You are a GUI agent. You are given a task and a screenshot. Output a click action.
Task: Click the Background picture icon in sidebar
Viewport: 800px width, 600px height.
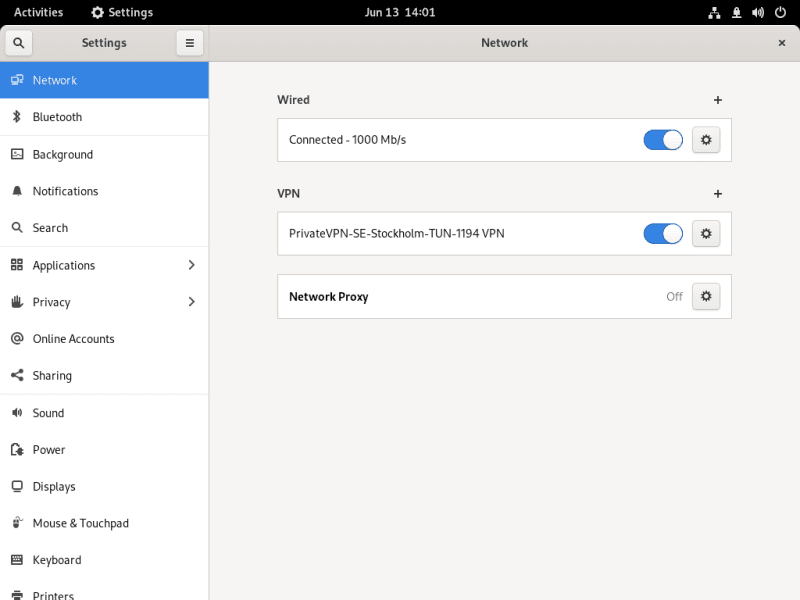17,154
